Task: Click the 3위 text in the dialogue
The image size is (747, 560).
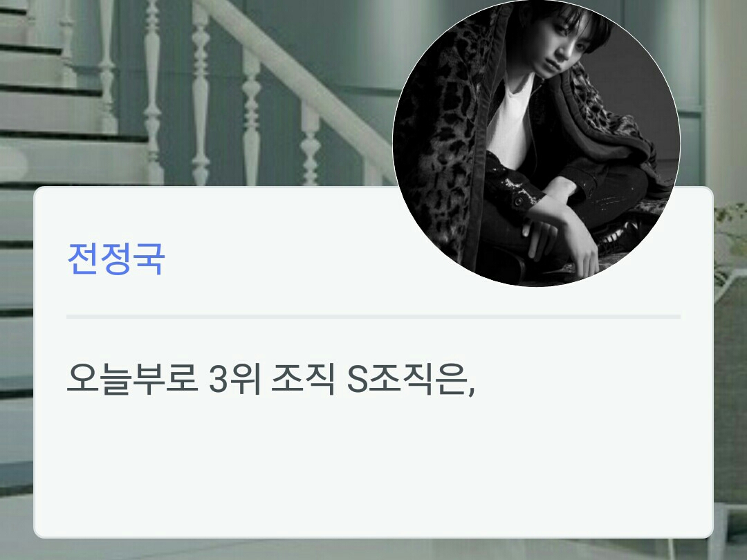Action: pos(235,380)
